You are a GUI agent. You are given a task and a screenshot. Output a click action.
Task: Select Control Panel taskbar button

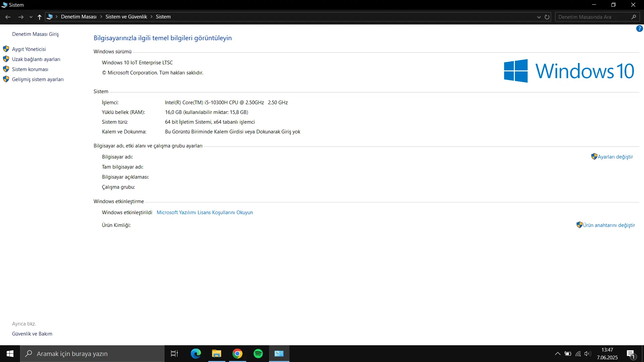click(279, 354)
